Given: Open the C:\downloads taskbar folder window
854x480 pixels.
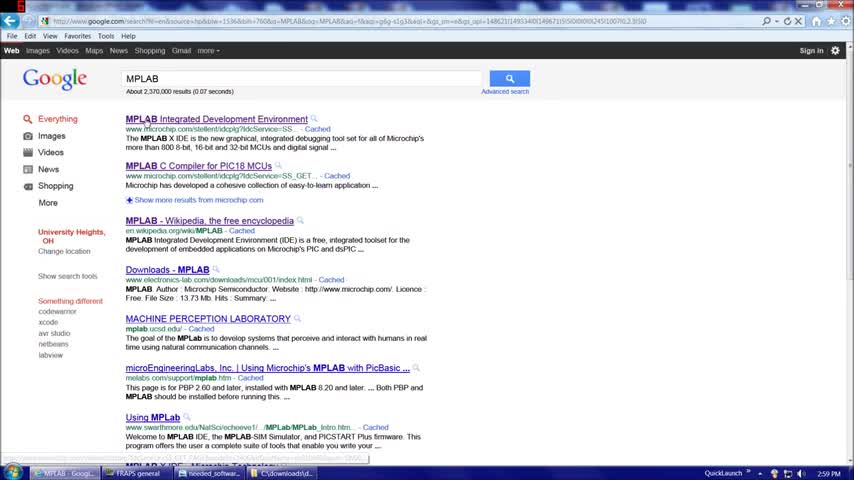Looking at the screenshot, I should (x=282, y=473).
